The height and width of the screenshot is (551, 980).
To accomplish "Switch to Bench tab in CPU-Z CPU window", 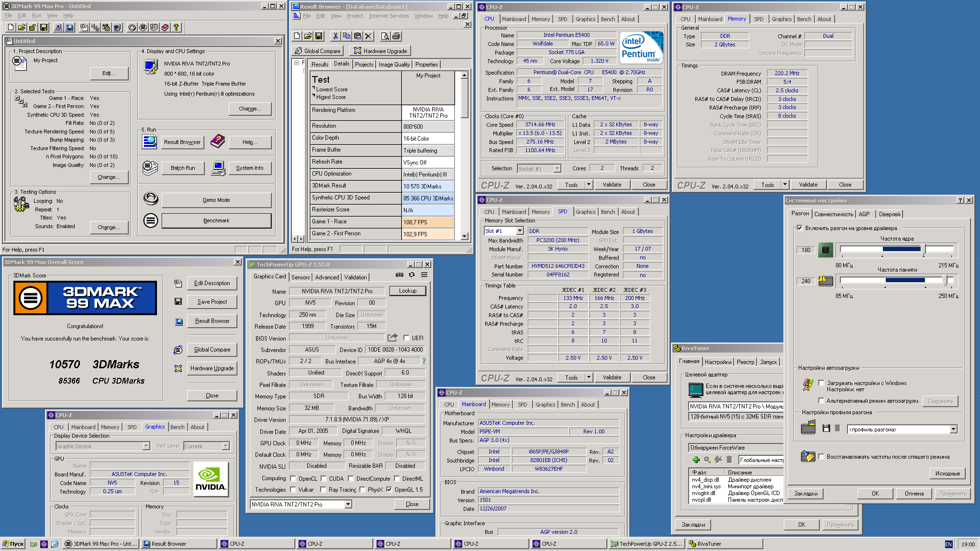I will click(608, 19).
